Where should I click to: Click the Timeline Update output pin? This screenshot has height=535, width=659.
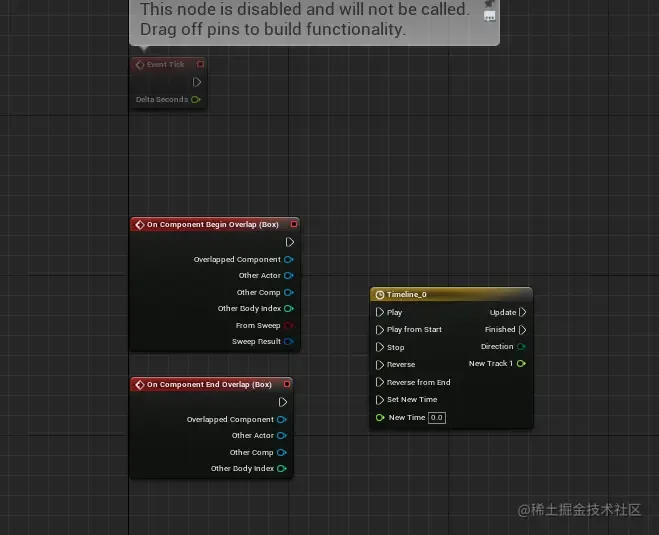point(522,312)
